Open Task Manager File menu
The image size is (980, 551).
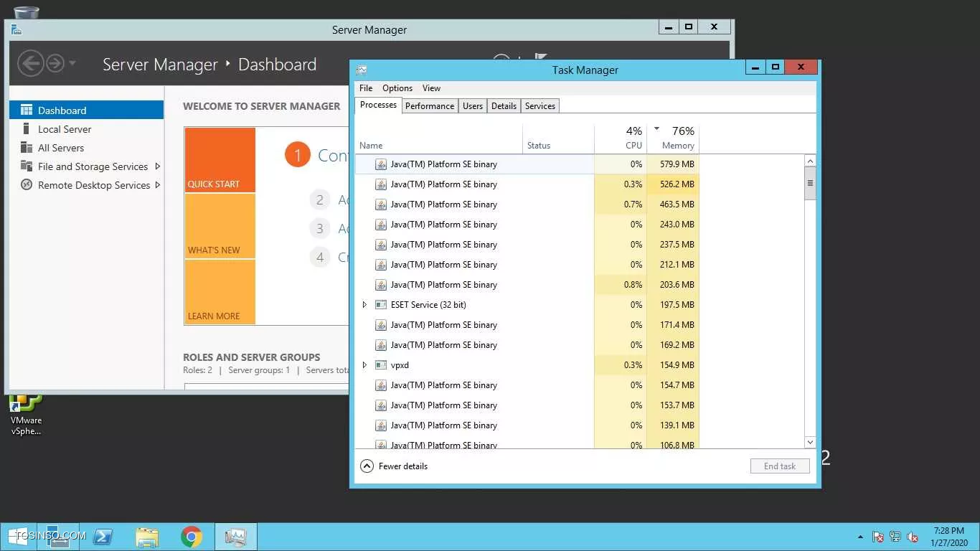pyautogui.click(x=366, y=88)
